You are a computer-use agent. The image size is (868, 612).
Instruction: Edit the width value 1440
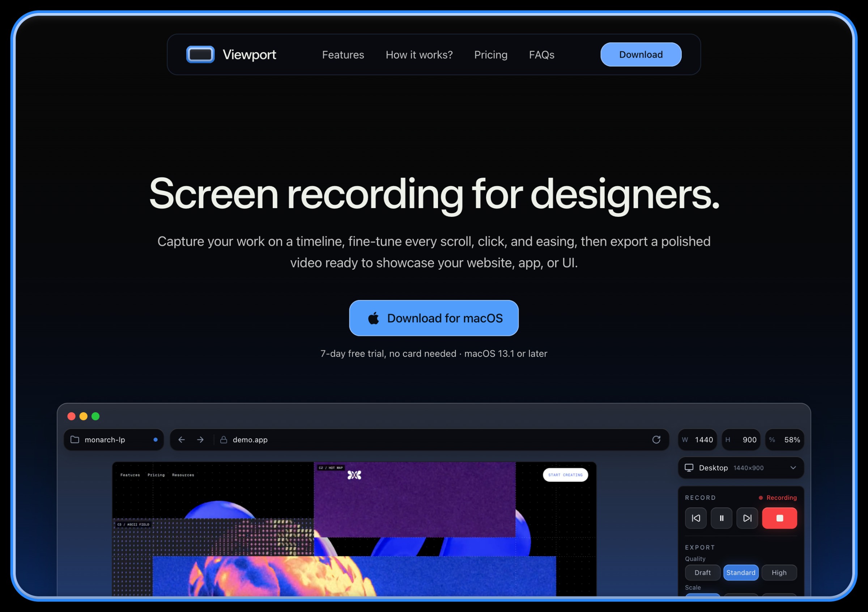pyautogui.click(x=698, y=439)
